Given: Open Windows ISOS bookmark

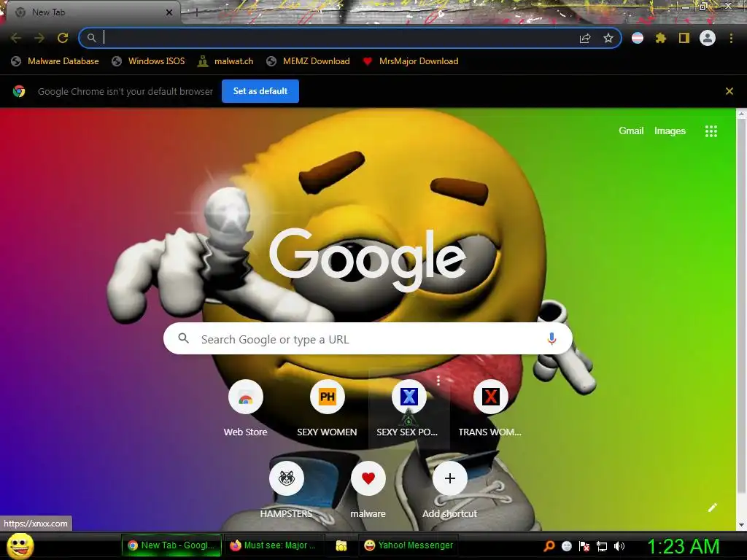Looking at the screenshot, I should point(148,61).
